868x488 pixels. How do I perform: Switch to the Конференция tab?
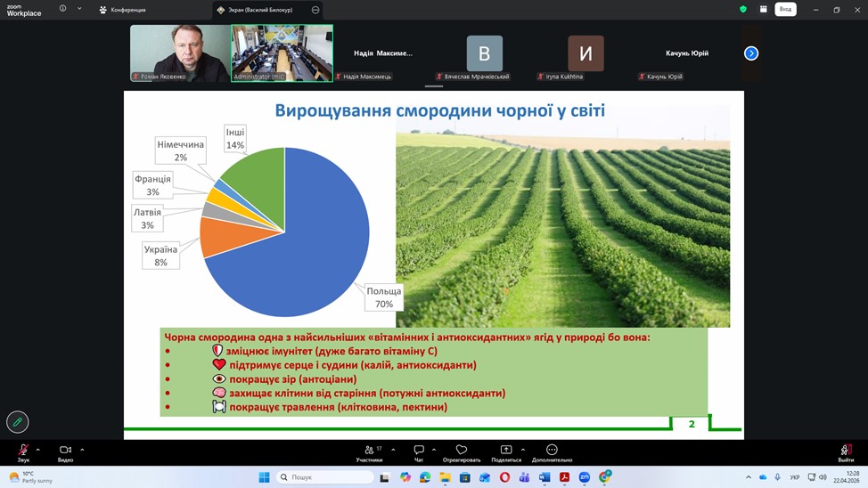pyautogui.click(x=123, y=10)
